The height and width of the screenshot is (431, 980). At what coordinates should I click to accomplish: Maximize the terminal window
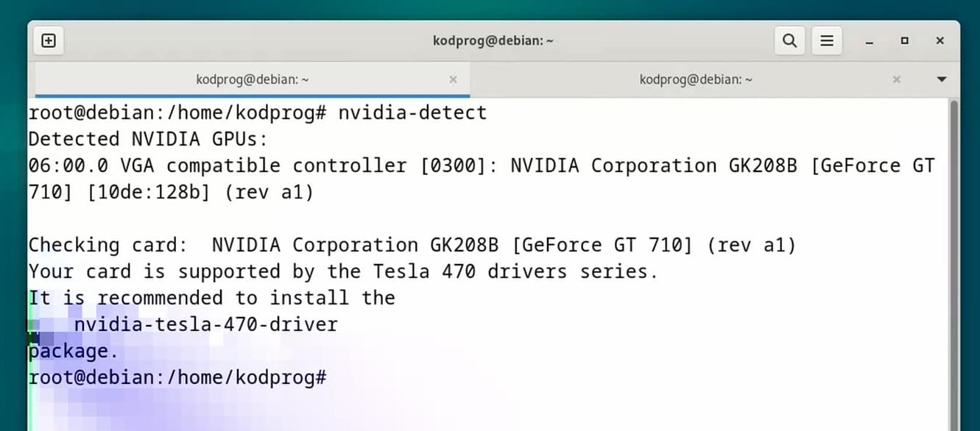(905, 41)
